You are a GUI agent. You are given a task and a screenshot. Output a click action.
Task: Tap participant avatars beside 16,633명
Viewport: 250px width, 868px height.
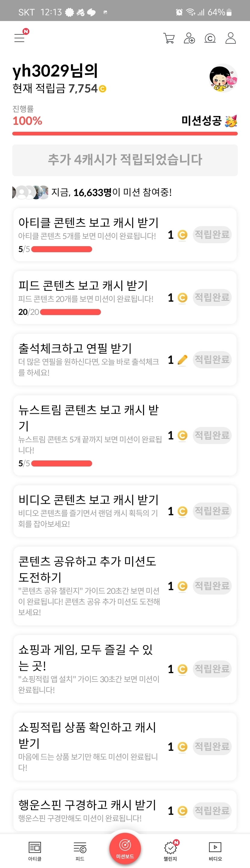30,192
